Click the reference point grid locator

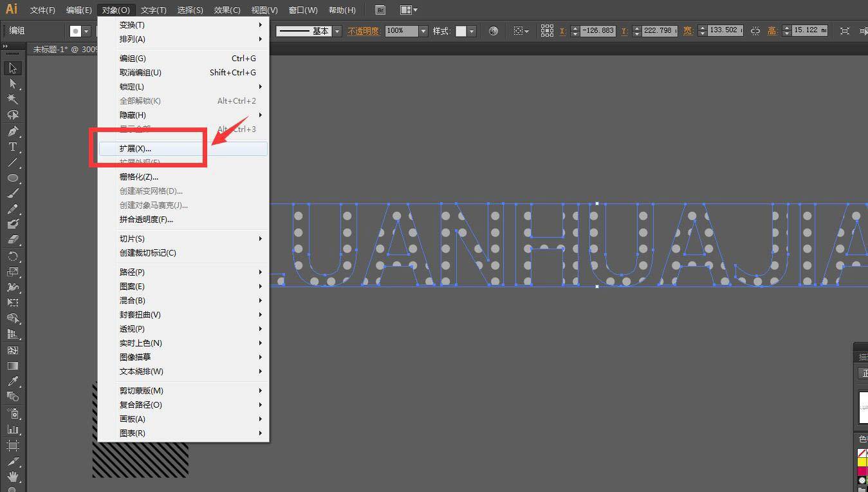[547, 31]
